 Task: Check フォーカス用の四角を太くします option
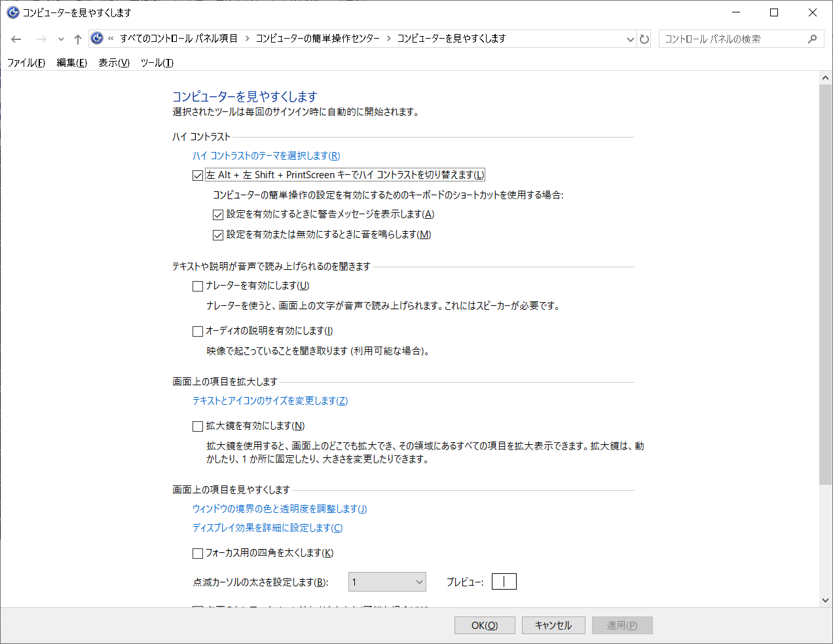click(x=198, y=553)
